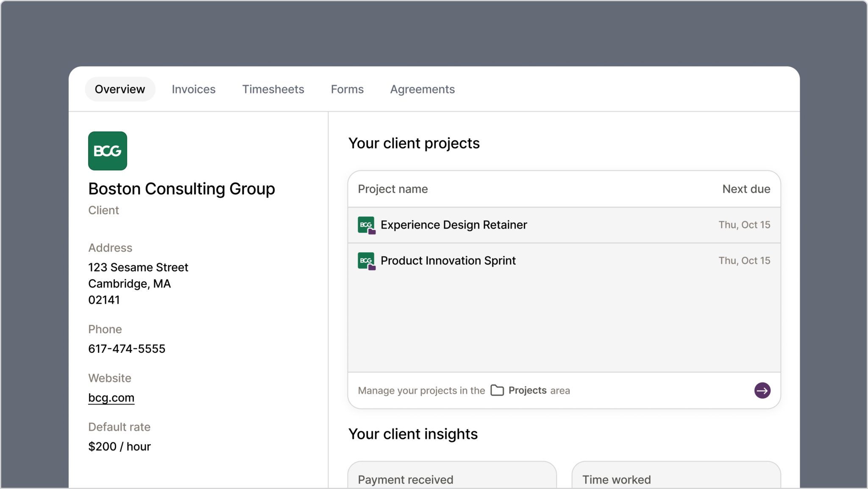Click the BCG client logo
Screen dimensions: 868x489
click(x=108, y=151)
